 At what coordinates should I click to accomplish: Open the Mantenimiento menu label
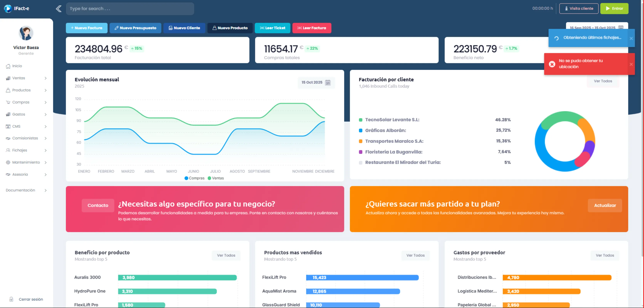point(26,162)
